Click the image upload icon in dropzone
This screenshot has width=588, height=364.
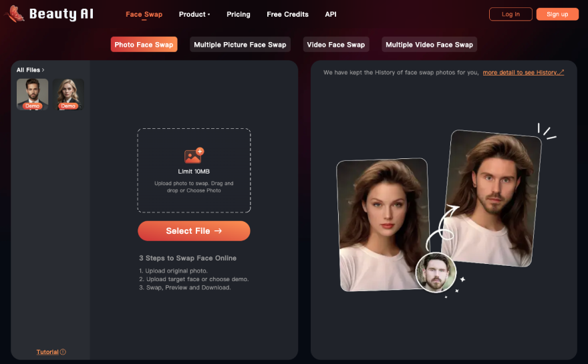coord(194,156)
